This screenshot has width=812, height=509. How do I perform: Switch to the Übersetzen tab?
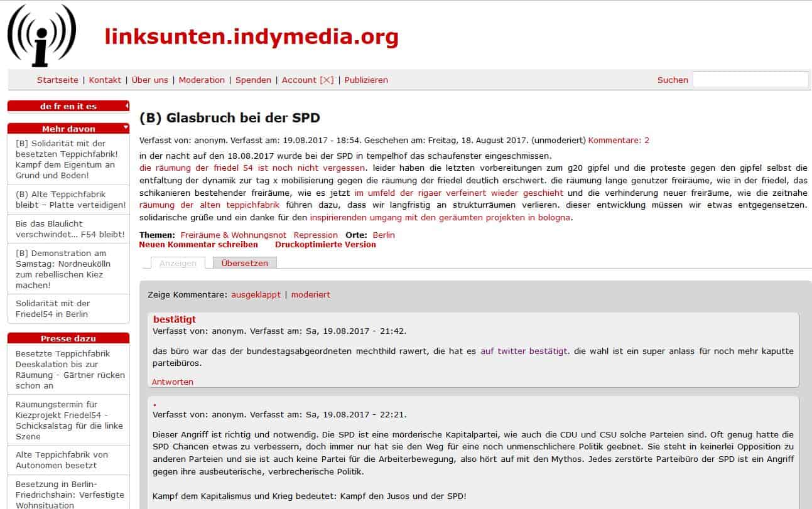click(245, 264)
